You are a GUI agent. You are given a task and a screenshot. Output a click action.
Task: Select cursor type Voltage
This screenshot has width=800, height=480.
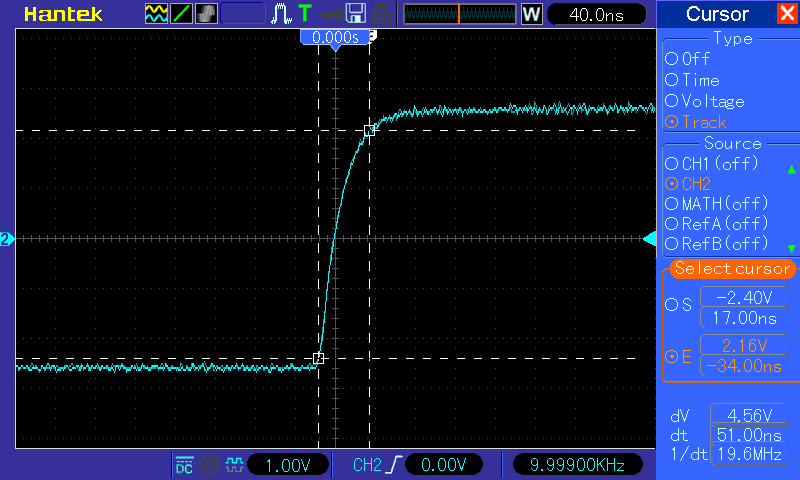(x=705, y=101)
